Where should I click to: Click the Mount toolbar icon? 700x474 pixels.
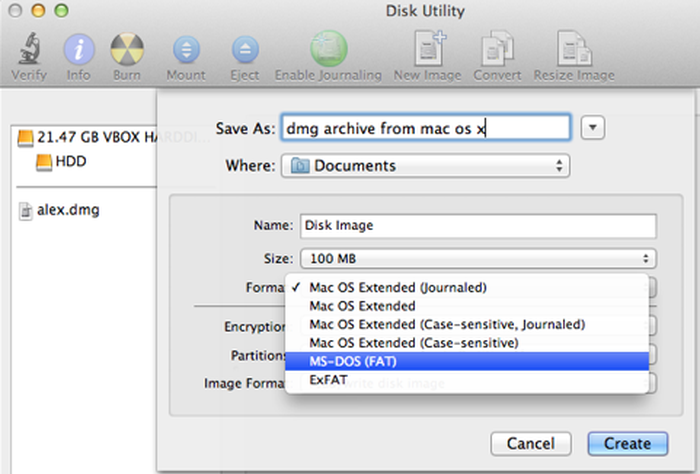(186, 49)
